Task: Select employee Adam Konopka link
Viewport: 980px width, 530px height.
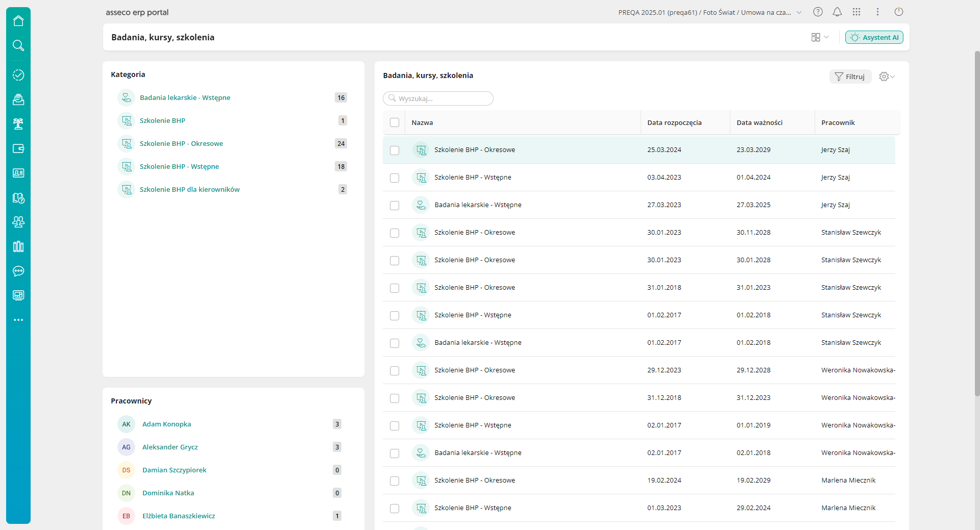Action: pos(166,424)
